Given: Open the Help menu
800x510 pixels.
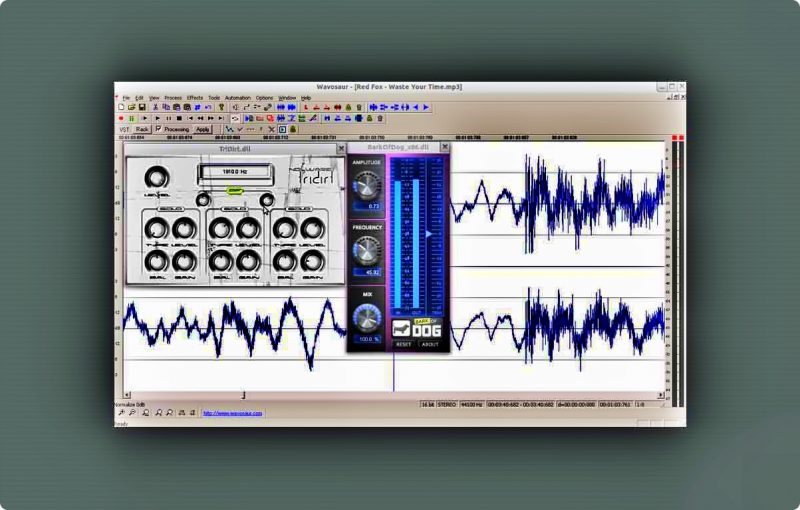Looking at the screenshot, I should (x=306, y=97).
